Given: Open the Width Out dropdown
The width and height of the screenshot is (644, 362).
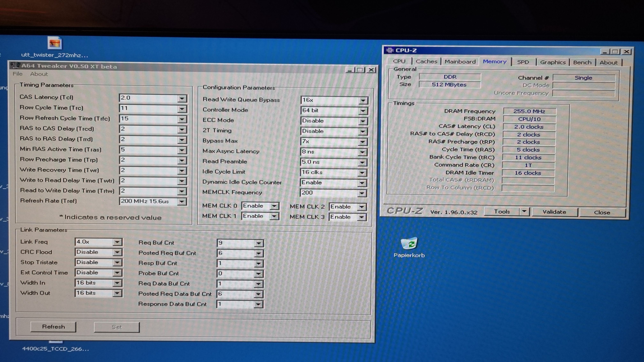Looking at the screenshot, I should click(117, 293).
